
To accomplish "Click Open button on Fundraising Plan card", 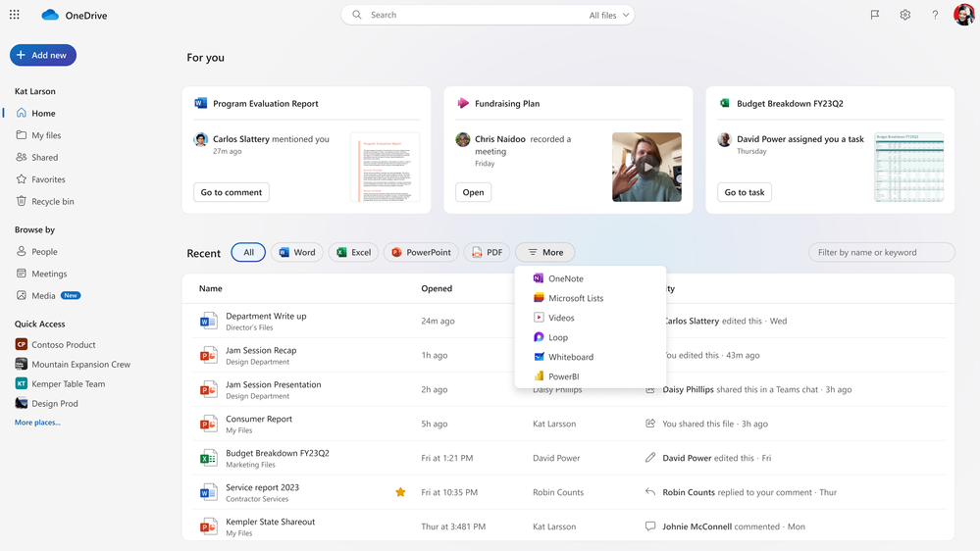I will tap(473, 192).
